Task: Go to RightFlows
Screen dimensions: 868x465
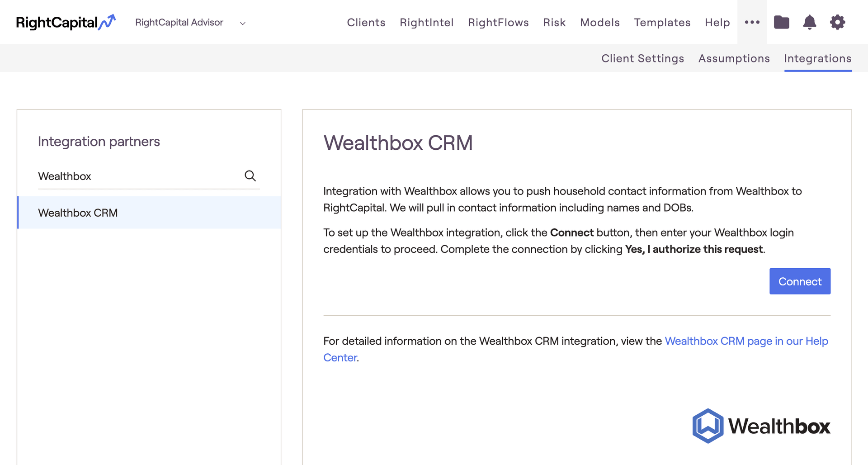Action: coord(498,23)
